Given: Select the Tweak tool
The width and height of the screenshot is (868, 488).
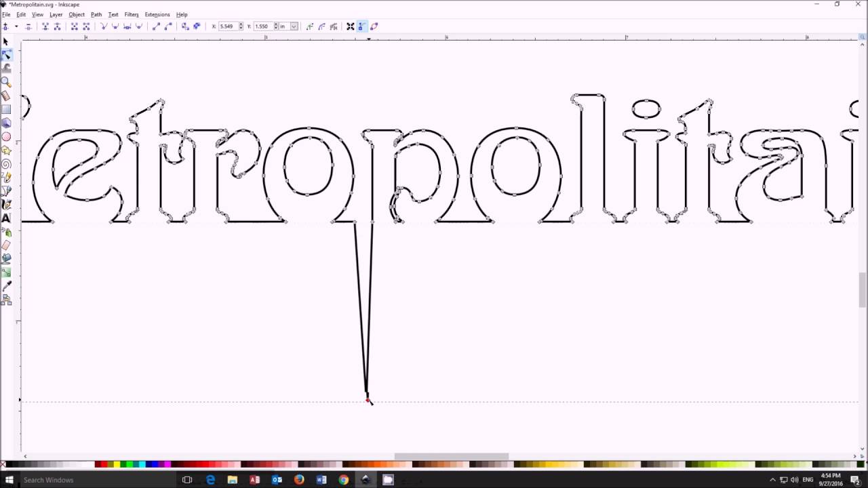Looking at the screenshot, I should [x=6, y=68].
